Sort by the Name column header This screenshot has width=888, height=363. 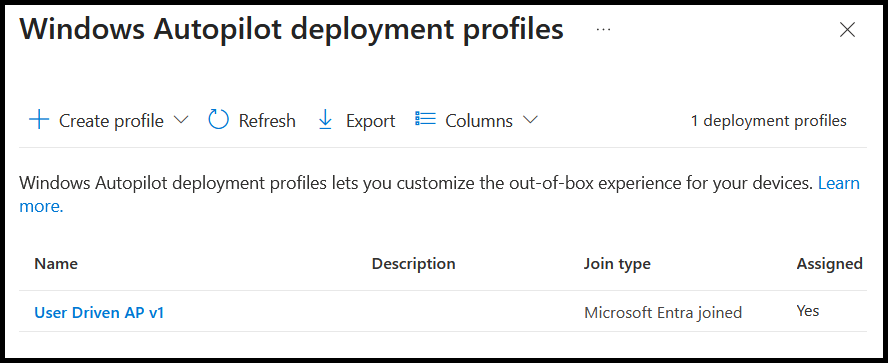(x=56, y=263)
